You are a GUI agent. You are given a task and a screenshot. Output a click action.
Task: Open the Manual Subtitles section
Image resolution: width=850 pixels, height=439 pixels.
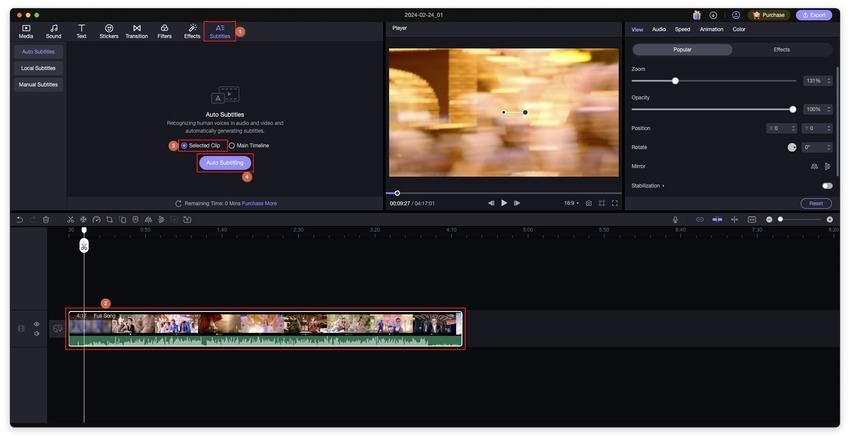tap(39, 85)
